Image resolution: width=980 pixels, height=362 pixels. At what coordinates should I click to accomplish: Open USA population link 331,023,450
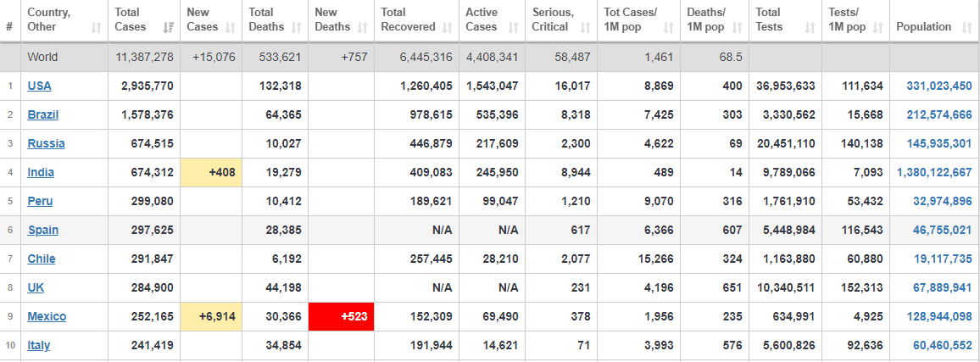pos(938,86)
